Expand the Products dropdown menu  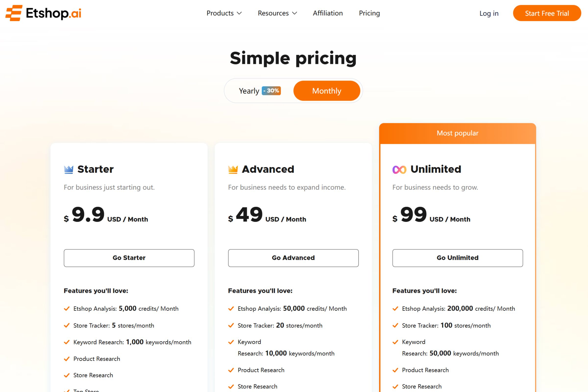[x=220, y=13]
